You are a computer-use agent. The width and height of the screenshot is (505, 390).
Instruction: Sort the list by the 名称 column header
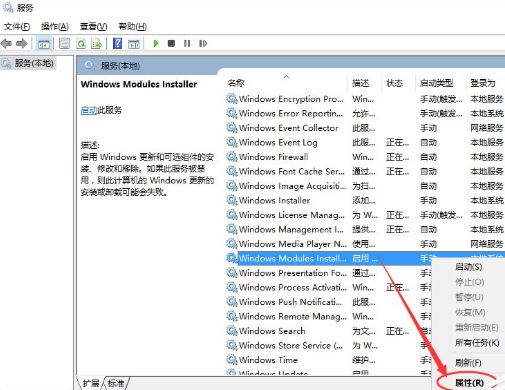[x=236, y=83]
